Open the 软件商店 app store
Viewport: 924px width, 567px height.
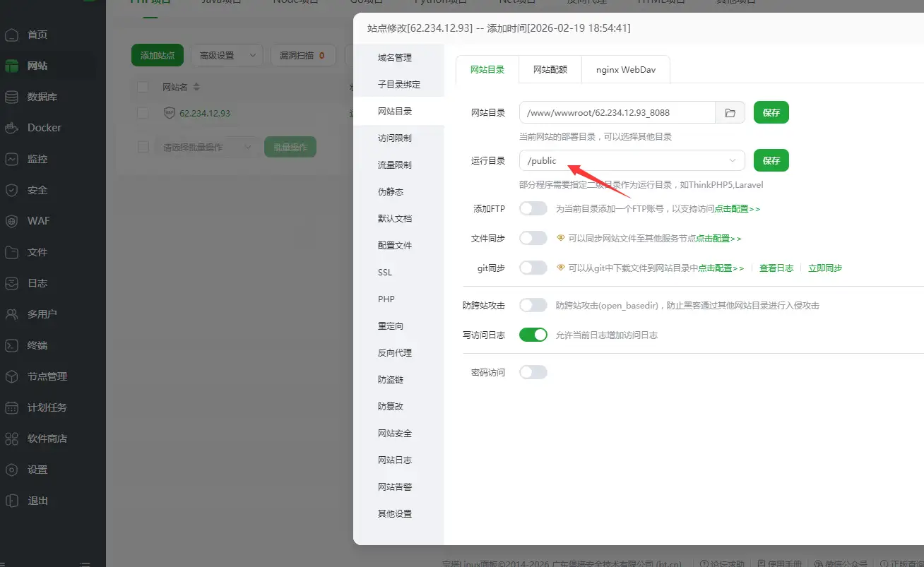click(x=49, y=438)
